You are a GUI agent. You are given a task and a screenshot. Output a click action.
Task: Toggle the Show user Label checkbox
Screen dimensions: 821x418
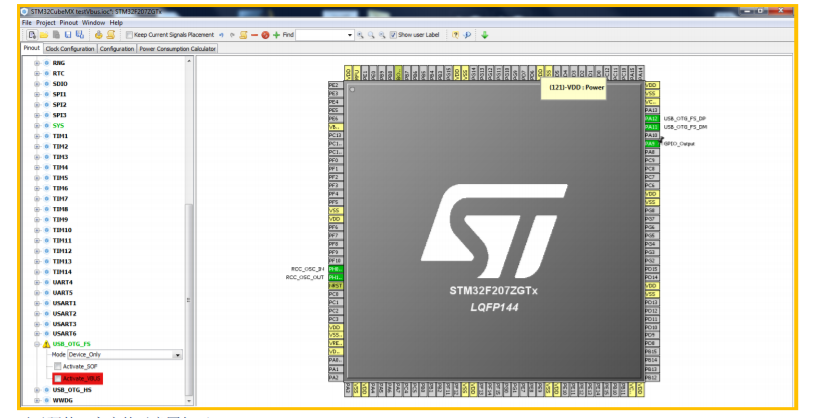(x=393, y=35)
